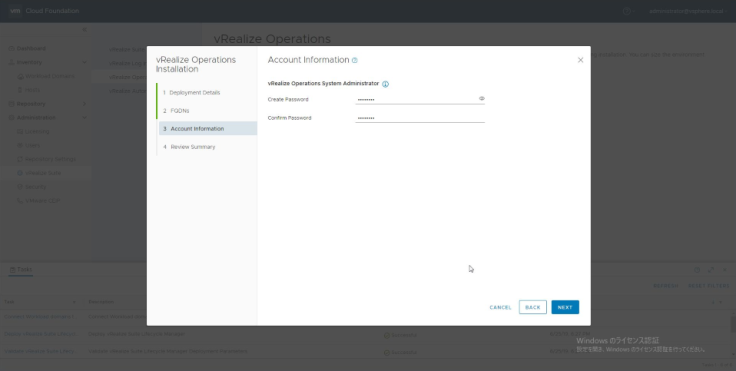736x371 pixels.
Task: Click RESET FILTERS in the Tasks panel
Action: (x=709, y=286)
